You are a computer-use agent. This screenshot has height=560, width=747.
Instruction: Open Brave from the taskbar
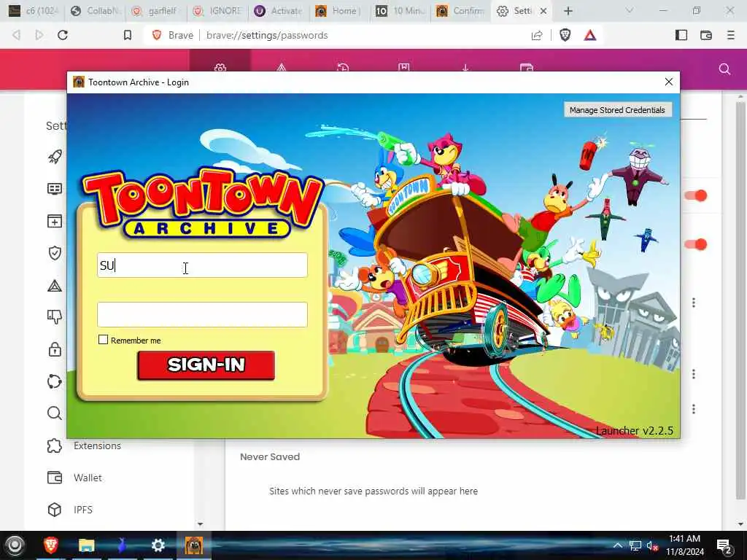coord(51,545)
